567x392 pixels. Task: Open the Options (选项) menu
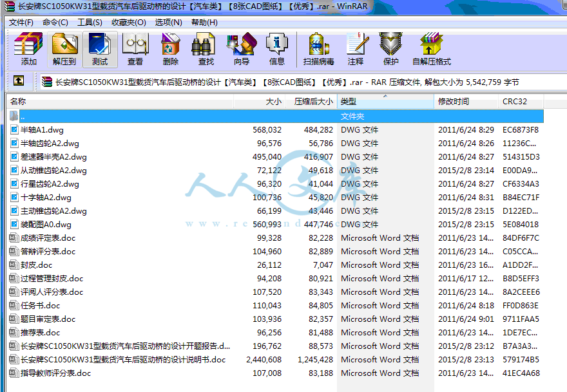169,23
